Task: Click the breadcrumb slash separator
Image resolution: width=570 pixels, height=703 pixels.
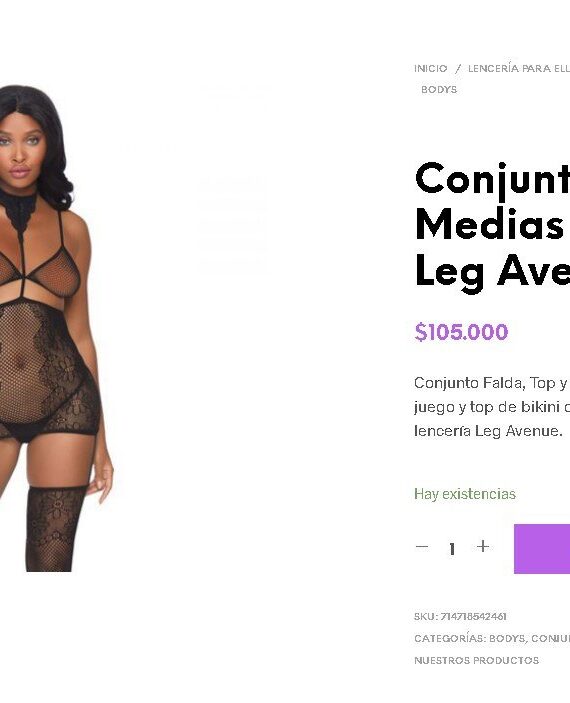Action: point(458,69)
